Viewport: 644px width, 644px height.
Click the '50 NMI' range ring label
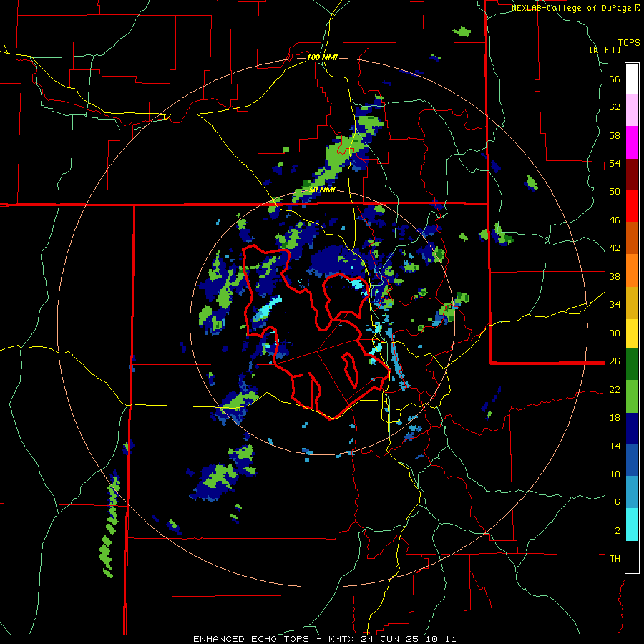click(x=322, y=190)
